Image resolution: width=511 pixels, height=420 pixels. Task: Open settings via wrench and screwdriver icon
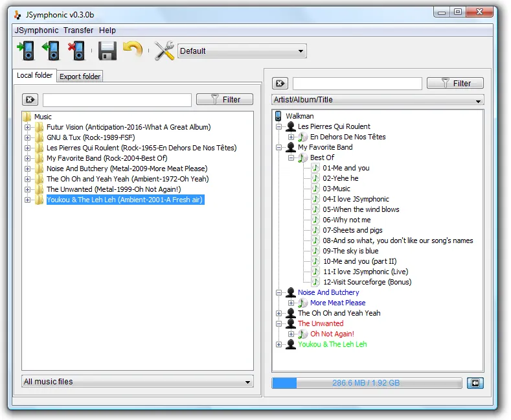[x=165, y=51]
